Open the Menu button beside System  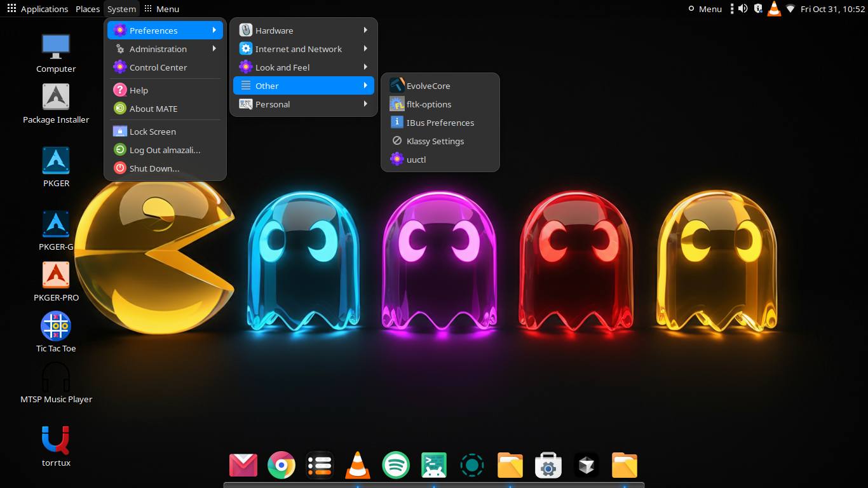(161, 9)
